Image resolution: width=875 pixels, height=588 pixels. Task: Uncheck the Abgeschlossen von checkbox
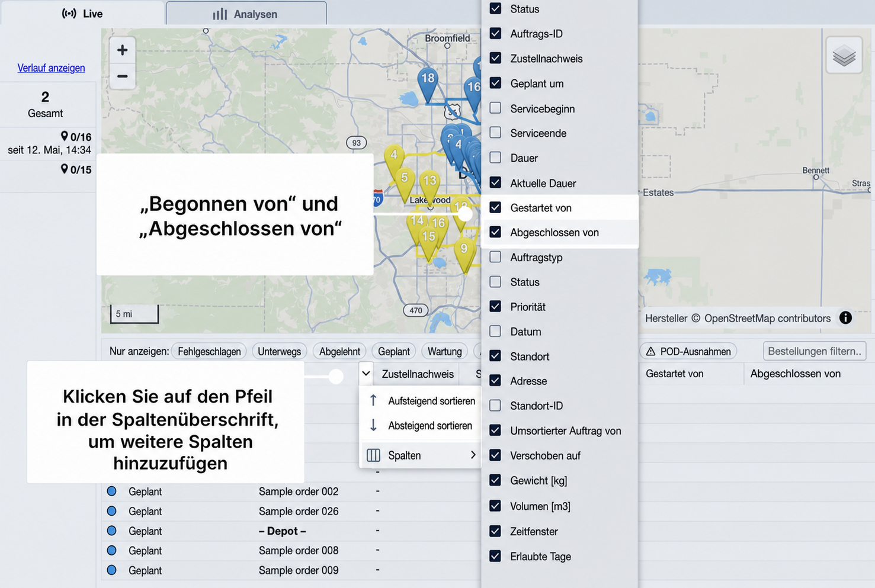pyautogui.click(x=496, y=232)
